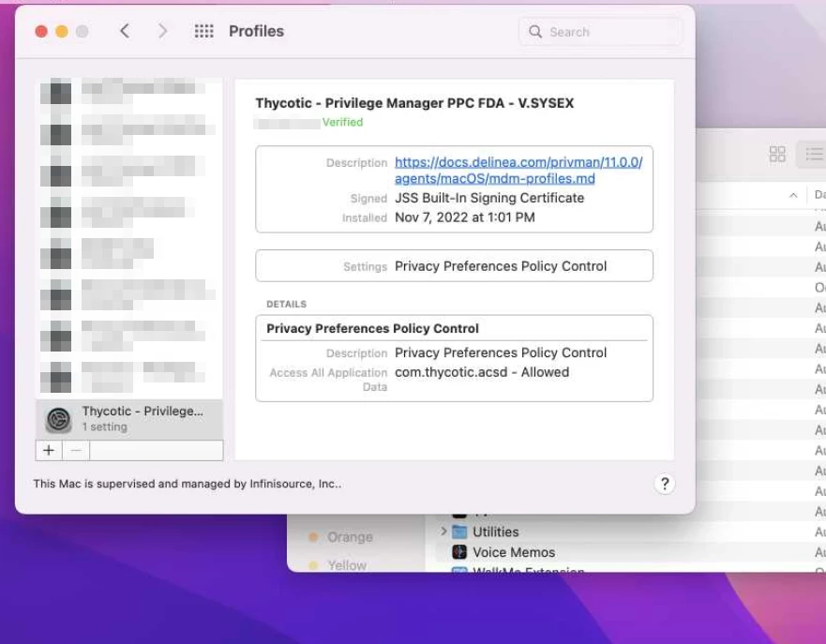Click the bold Privacy Preferences Policy Control heading
The image size is (826, 644).
click(x=372, y=329)
